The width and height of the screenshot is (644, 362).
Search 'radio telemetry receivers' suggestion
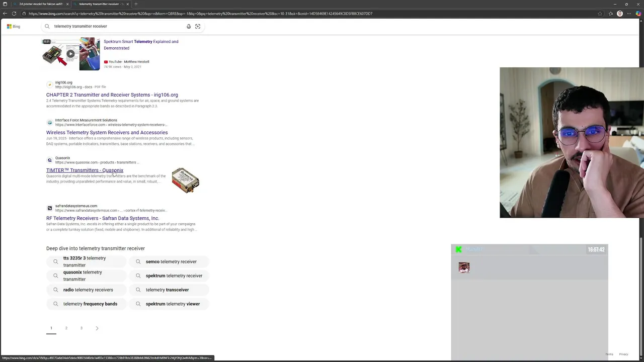tap(87, 290)
